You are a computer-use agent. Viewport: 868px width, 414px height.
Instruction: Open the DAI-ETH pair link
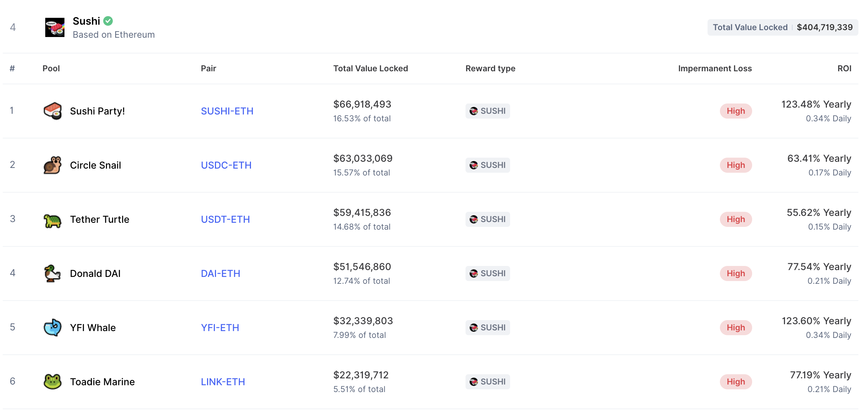[220, 273]
